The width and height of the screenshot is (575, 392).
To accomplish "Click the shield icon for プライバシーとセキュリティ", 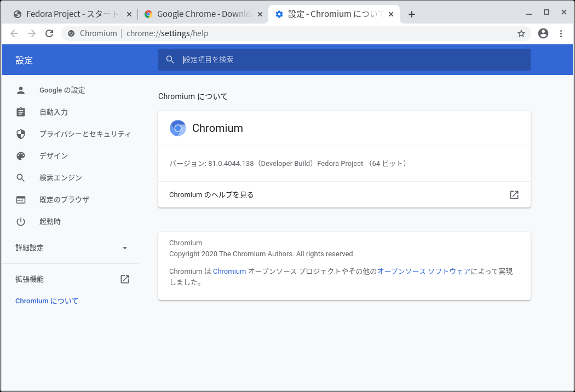I will point(21,134).
